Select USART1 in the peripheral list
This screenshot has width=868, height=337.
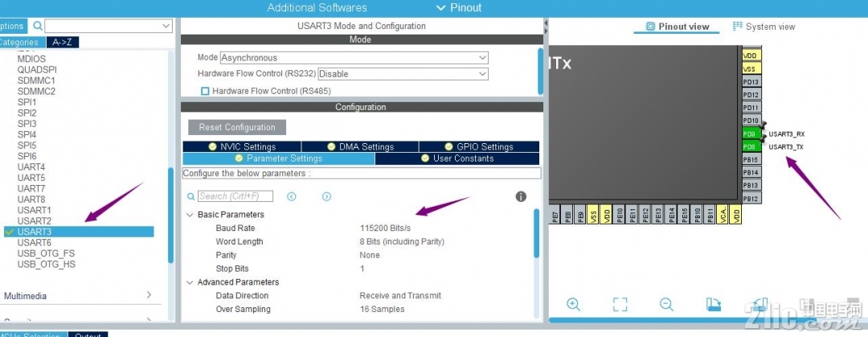(34, 210)
